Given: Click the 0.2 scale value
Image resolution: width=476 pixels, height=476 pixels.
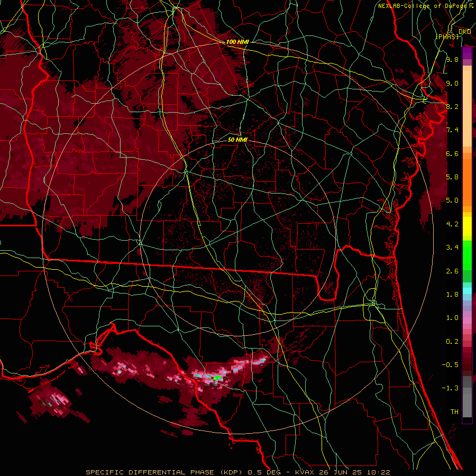Looking at the screenshot, I should click(x=452, y=342).
